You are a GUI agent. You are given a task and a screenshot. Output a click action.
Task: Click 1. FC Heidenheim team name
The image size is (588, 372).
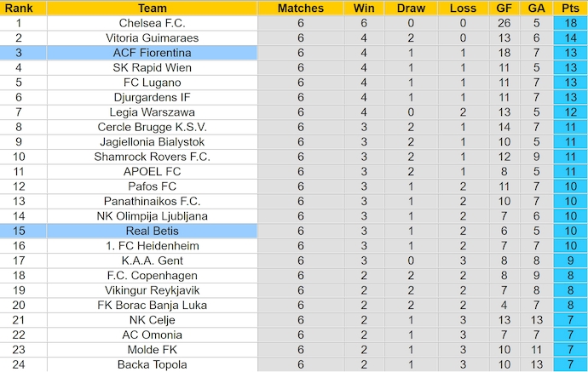tap(152, 245)
